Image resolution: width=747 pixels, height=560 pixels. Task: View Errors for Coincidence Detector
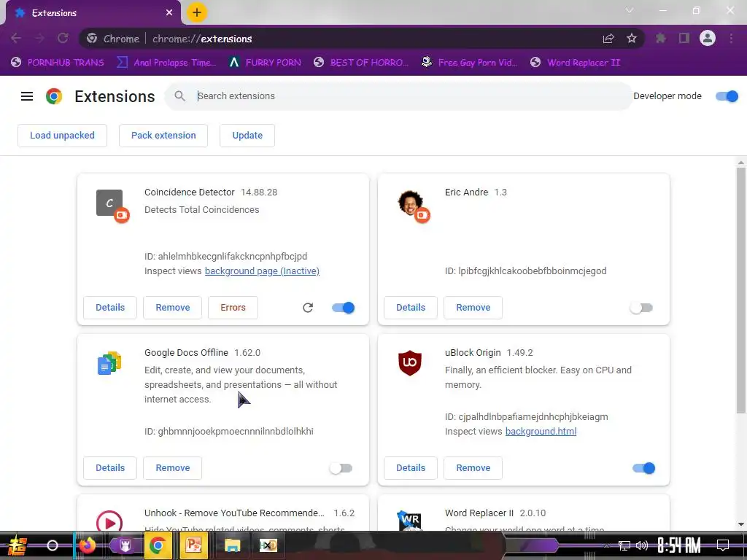coord(233,308)
